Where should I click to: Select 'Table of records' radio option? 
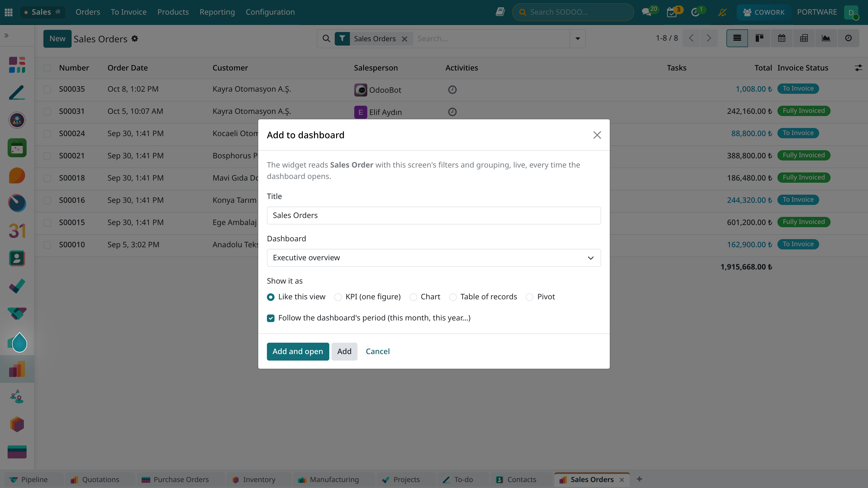[x=453, y=297]
